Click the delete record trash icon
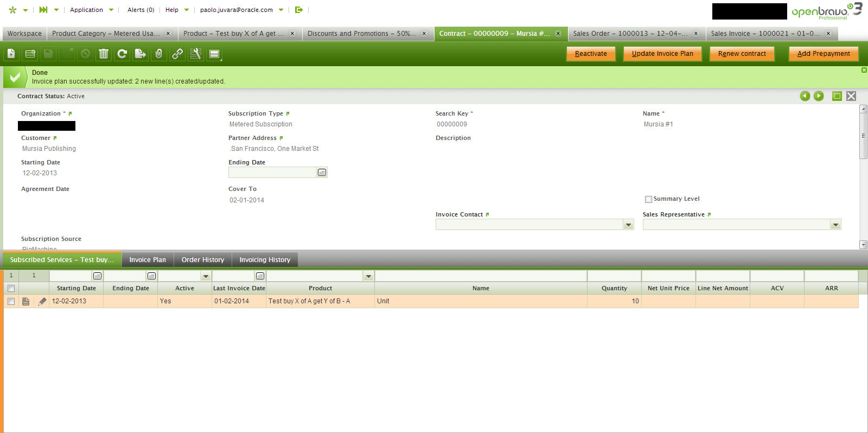This screenshot has height=433, width=868. point(104,54)
